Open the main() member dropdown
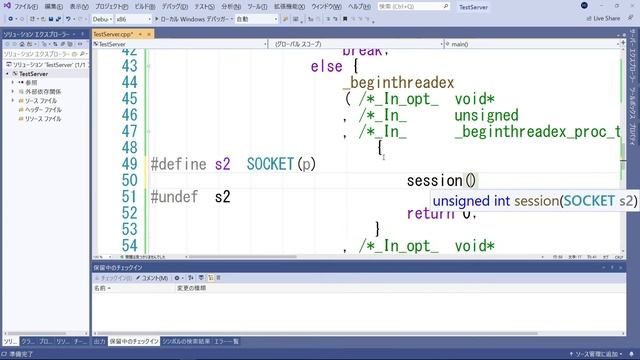 click(x=532, y=44)
